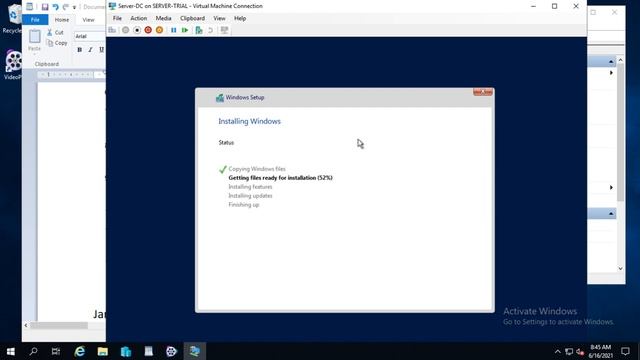
Task: Open the Clipboard menu
Action: [x=192, y=18]
